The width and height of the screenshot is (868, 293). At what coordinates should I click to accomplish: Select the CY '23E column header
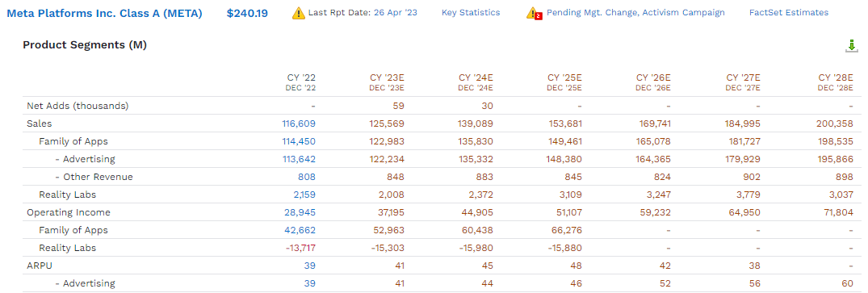pyautogui.click(x=387, y=82)
